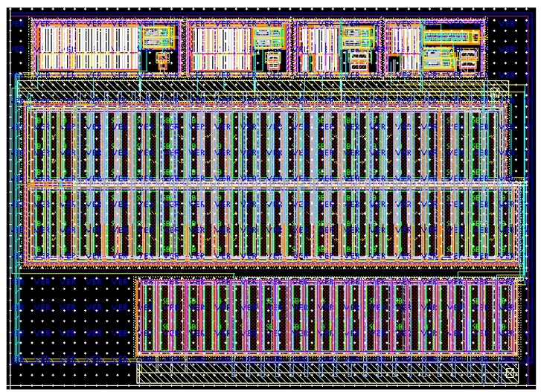541x392 pixels.
Task: Click the small device under first block's yellow cell
Action: pos(162,58)
